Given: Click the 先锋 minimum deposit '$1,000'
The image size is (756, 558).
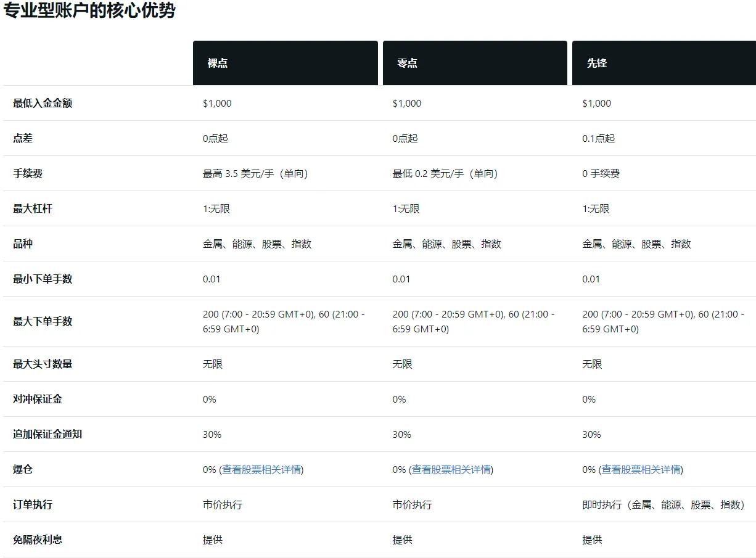Looking at the screenshot, I should (x=597, y=103).
